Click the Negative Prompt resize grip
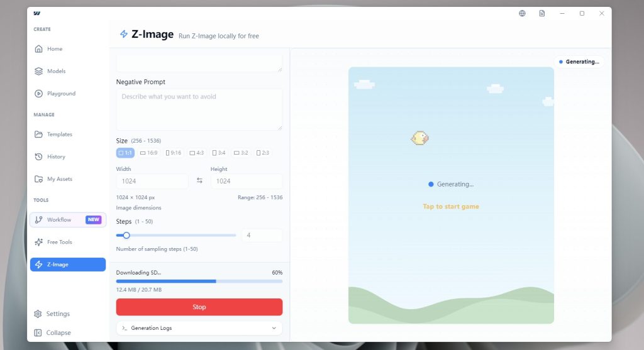Viewport: 644px width, 350px height. coord(280,128)
